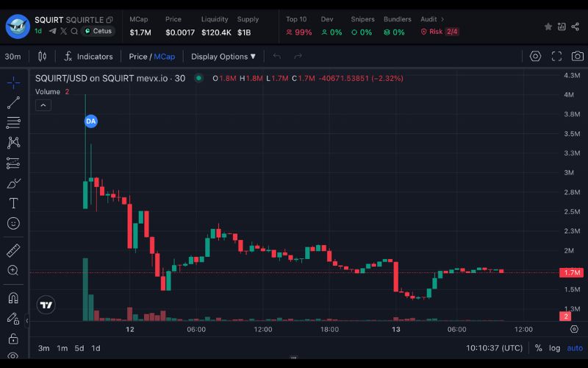Image resolution: width=588 pixels, height=368 pixels.
Task: Open time axis settings gear
Action: pos(574,329)
